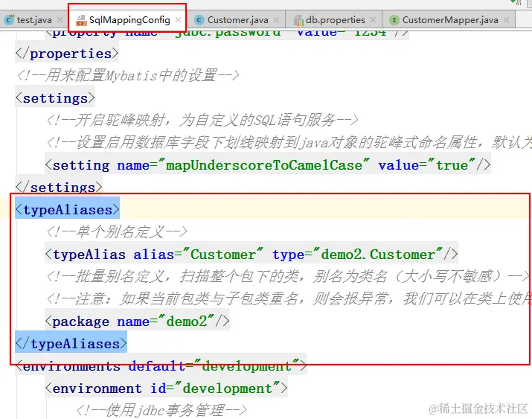Click the 使用jdbc事务管理 comment
The height and width of the screenshot is (419, 532).
[x=161, y=411]
